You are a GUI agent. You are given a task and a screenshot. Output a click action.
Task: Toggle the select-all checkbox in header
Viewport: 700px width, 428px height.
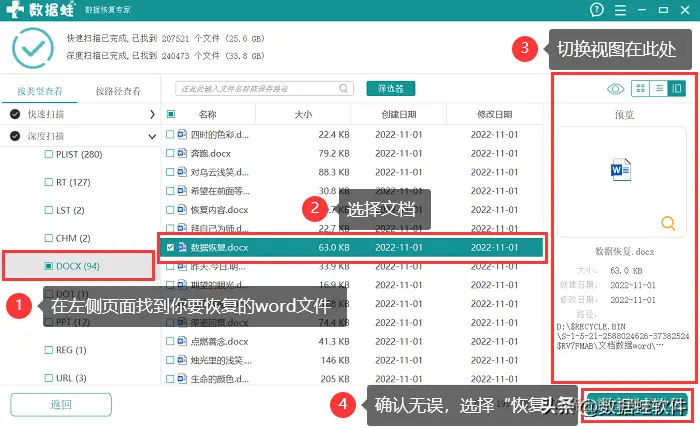(x=171, y=114)
